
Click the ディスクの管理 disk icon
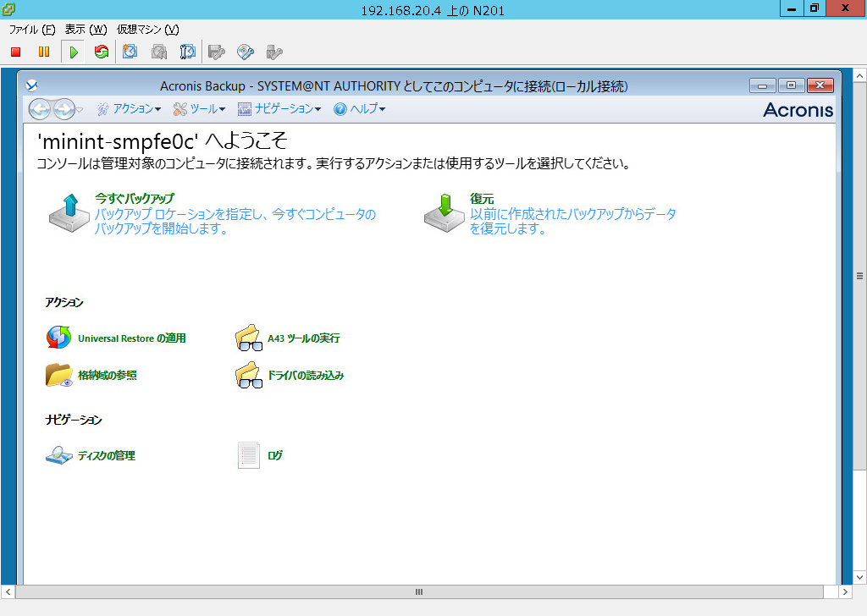click(x=58, y=455)
